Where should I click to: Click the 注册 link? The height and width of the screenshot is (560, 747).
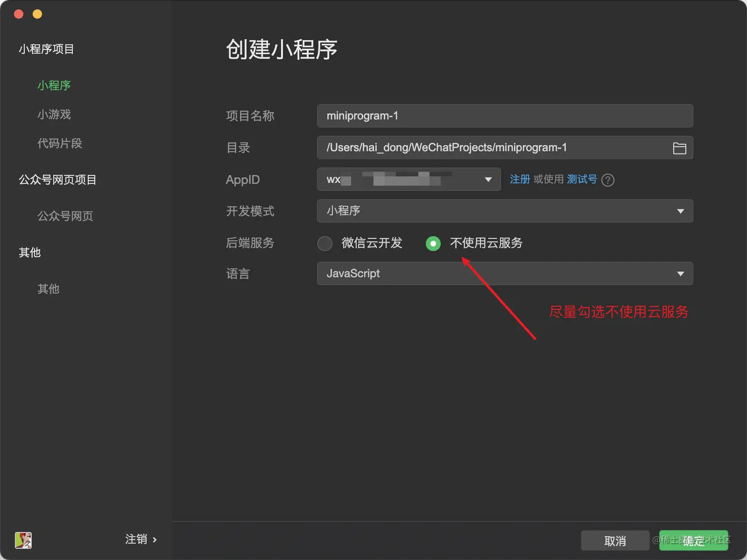[x=520, y=180]
